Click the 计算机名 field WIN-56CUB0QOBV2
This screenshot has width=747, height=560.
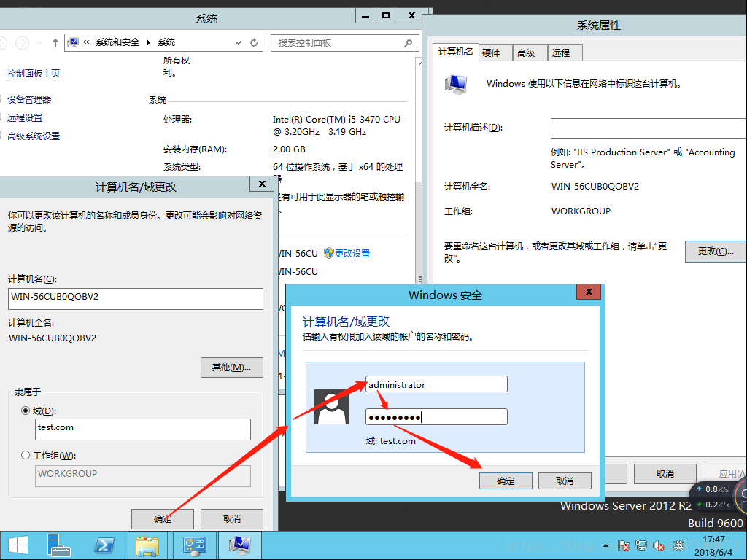click(x=136, y=298)
